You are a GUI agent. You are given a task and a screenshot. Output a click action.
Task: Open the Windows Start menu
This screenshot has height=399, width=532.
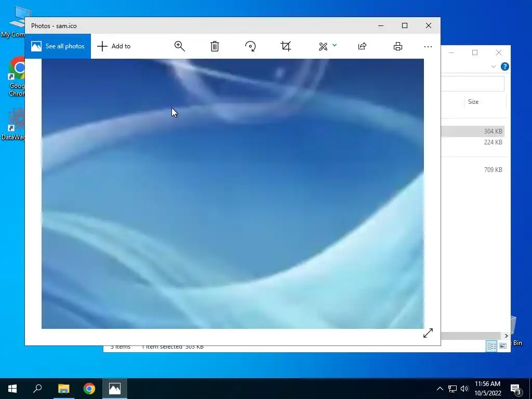point(12,389)
